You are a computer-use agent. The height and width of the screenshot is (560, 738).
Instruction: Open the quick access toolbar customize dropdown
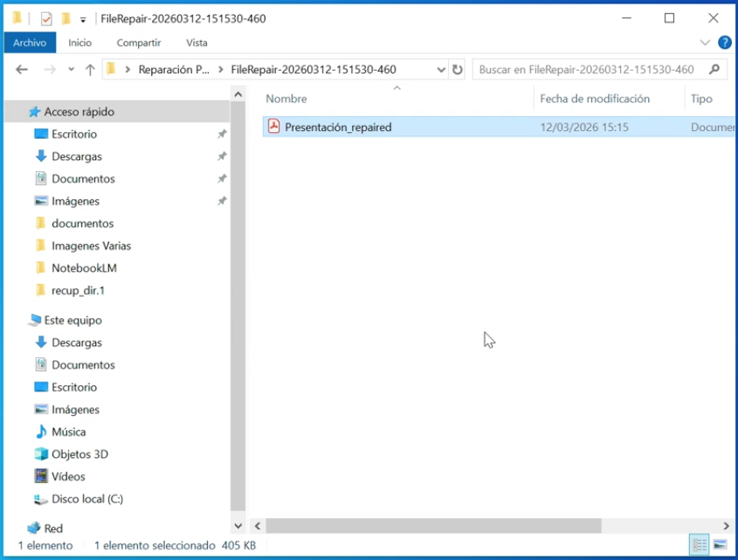pos(83,18)
